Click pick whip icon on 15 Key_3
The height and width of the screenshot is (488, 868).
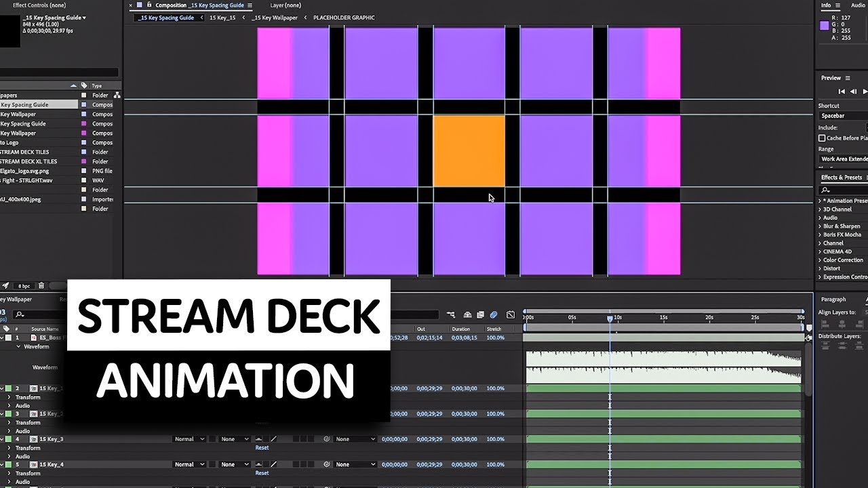(x=327, y=439)
